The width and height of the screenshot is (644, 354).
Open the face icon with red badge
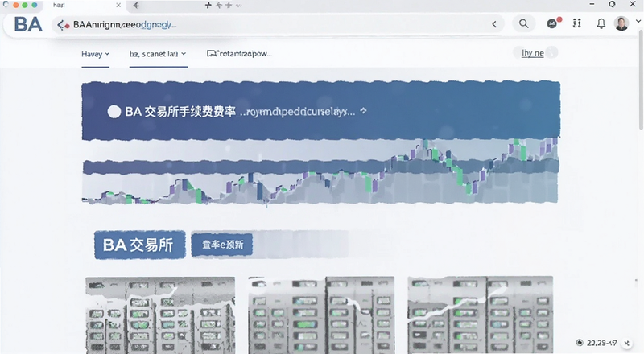(553, 23)
